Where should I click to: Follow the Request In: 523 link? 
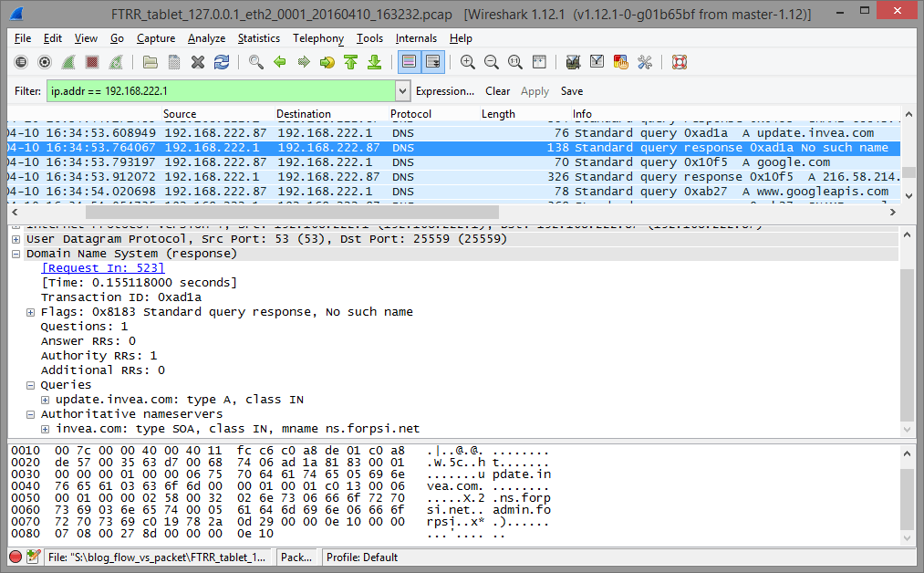(103, 268)
